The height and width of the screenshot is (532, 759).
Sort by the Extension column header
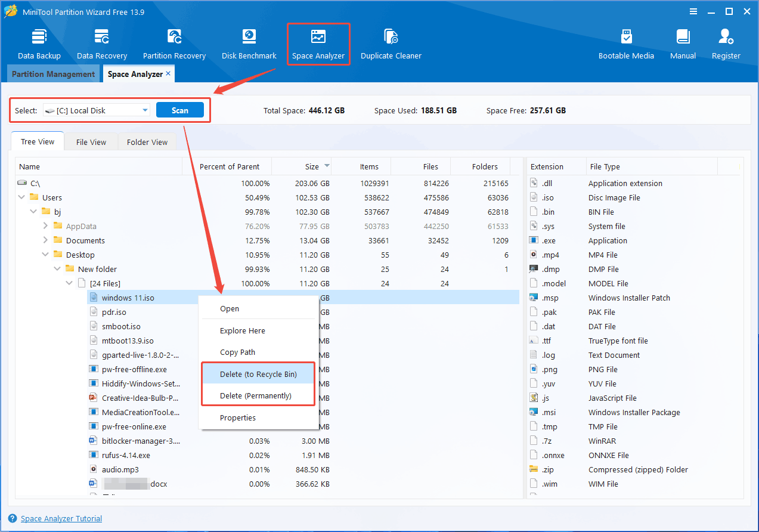coord(555,166)
